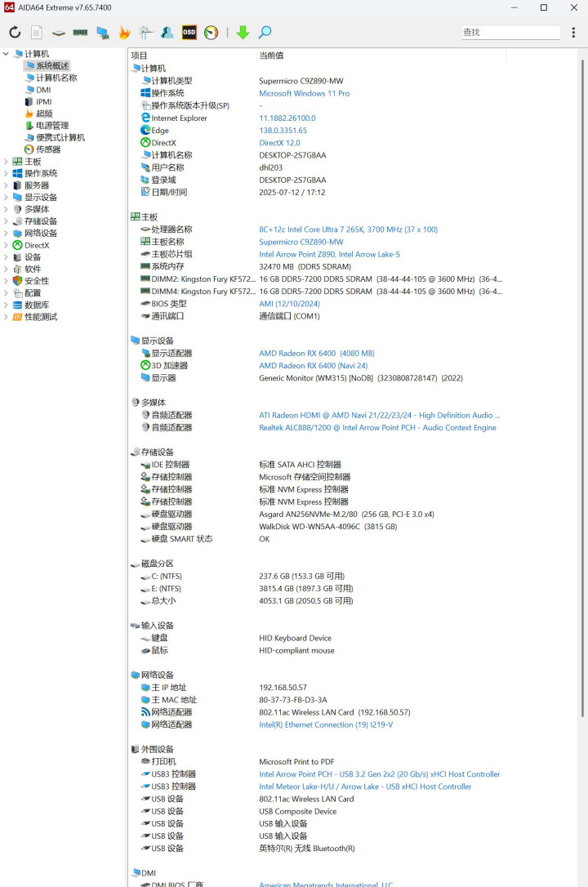The width and height of the screenshot is (588, 887).
Task: Click the magnifier search icon
Action: coord(265,32)
